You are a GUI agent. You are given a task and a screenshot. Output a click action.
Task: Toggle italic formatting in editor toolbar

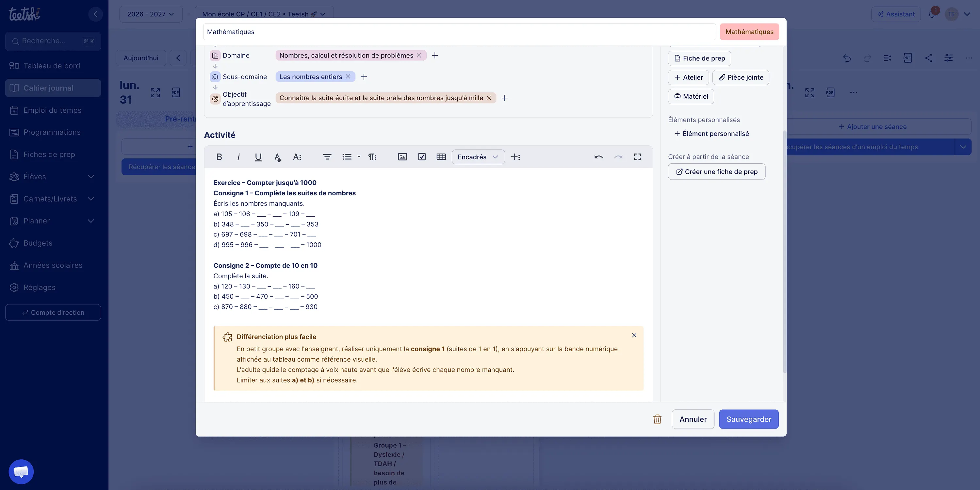[x=238, y=157]
